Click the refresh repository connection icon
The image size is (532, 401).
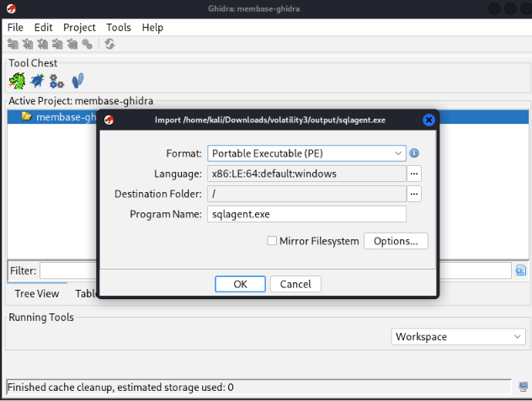pyautogui.click(x=109, y=44)
